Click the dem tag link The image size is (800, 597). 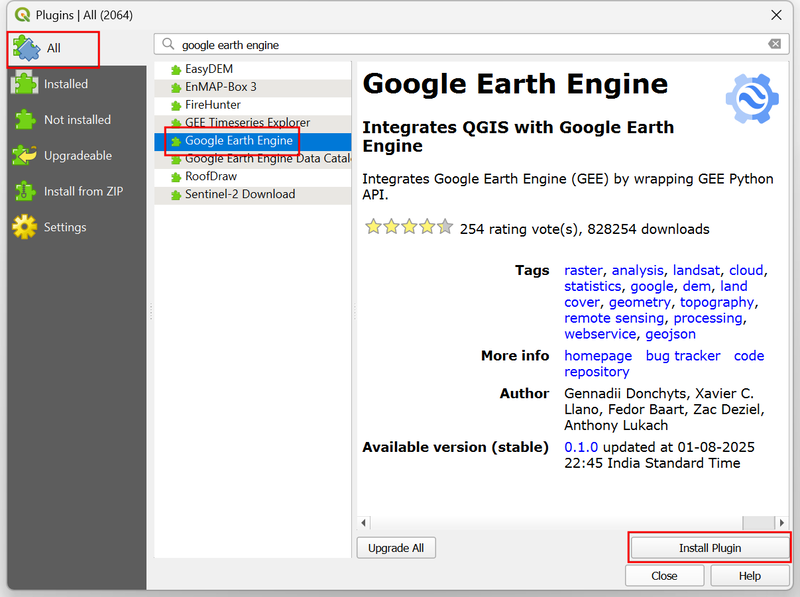coord(697,286)
